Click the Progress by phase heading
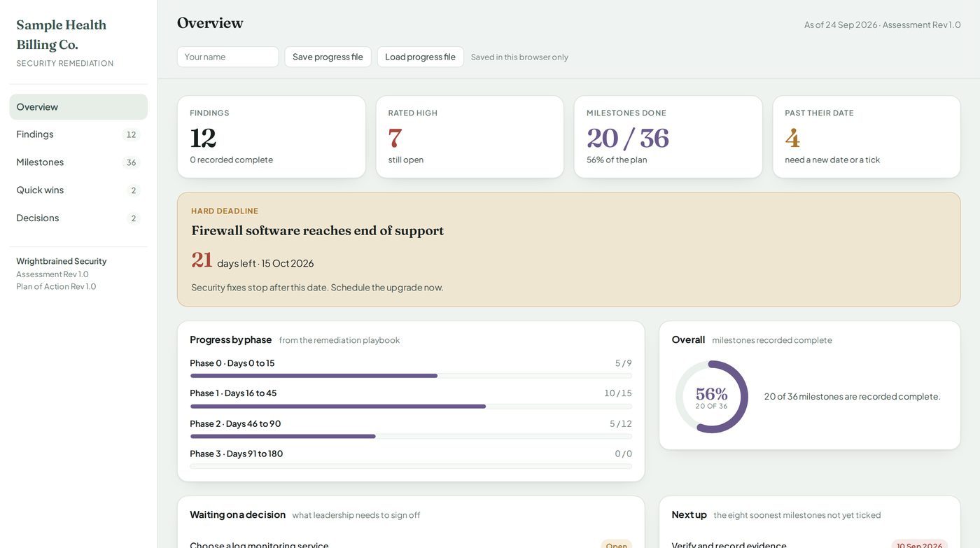 pos(231,339)
